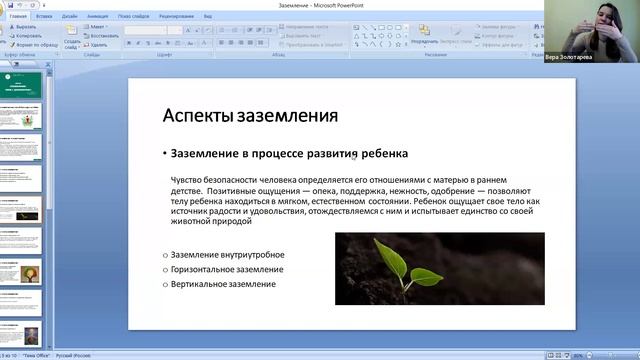
Task: Open the Главная ribbon tab
Action: click(x=18, y=16)
